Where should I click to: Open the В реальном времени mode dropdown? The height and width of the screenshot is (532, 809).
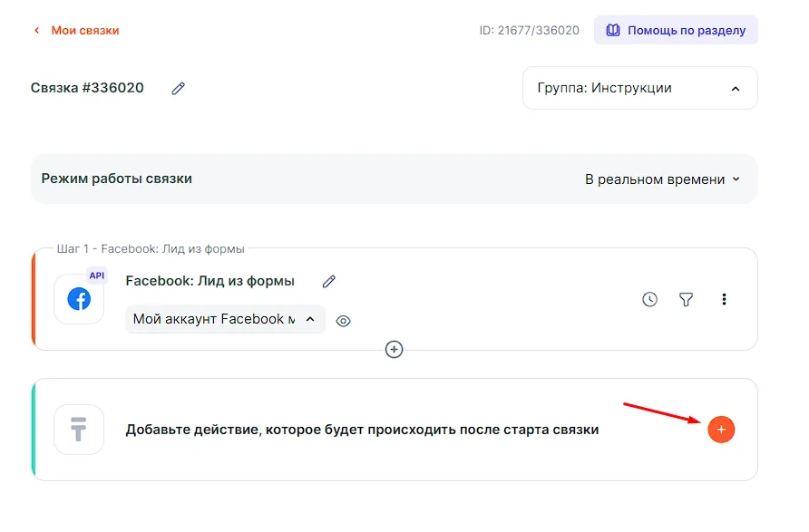point(662,179)
